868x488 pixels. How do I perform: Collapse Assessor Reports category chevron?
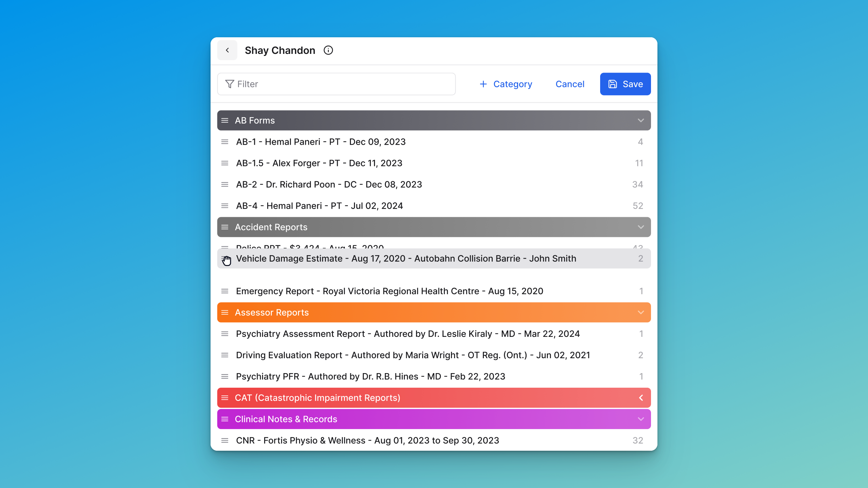point(640,312)
